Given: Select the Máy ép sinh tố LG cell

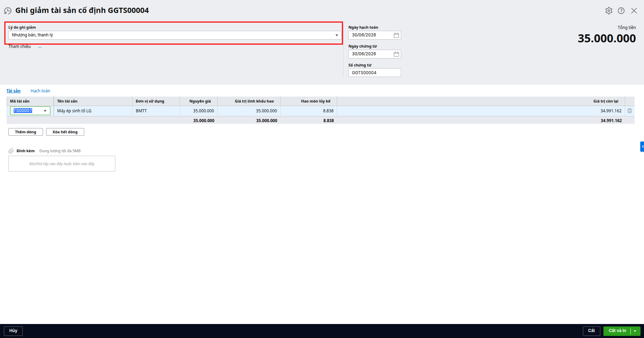Looking at the screenshot, I should (93, 111).
